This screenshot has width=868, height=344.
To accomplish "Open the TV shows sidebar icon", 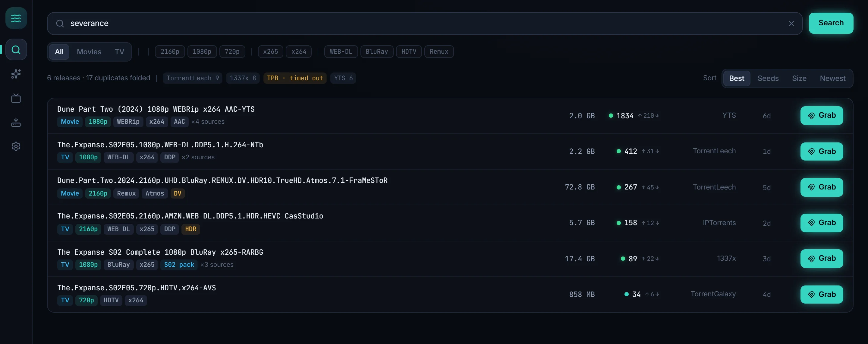I will [x=16, y=98].
